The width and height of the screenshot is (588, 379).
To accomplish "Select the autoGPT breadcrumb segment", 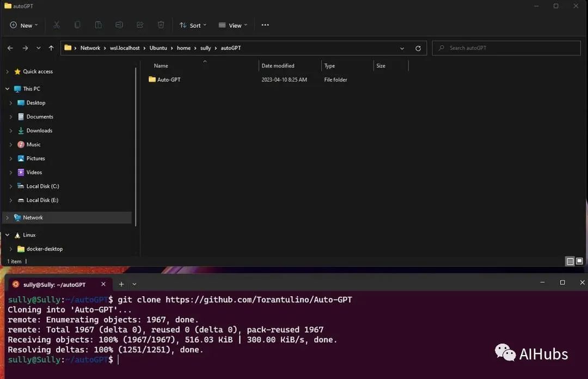I will [231, 48].
